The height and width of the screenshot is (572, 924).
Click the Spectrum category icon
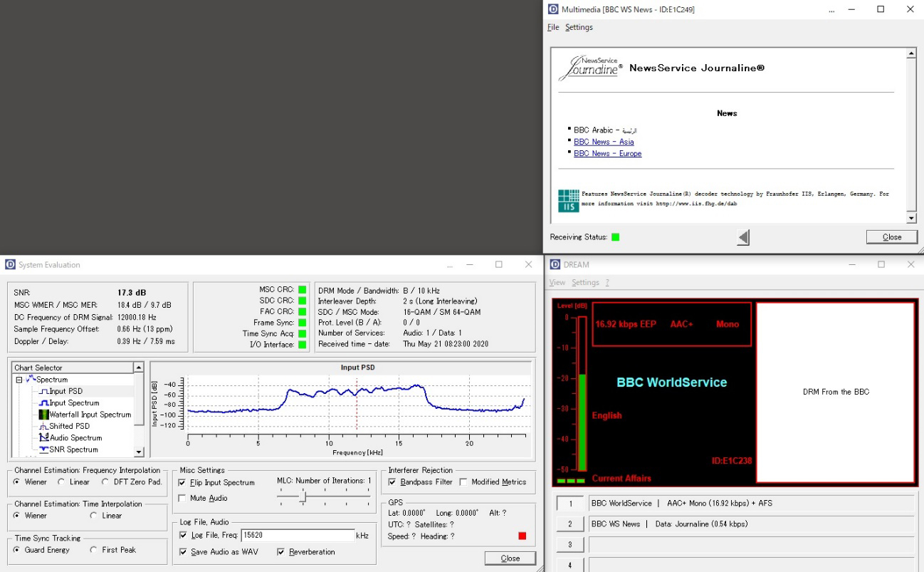[31, 379]
